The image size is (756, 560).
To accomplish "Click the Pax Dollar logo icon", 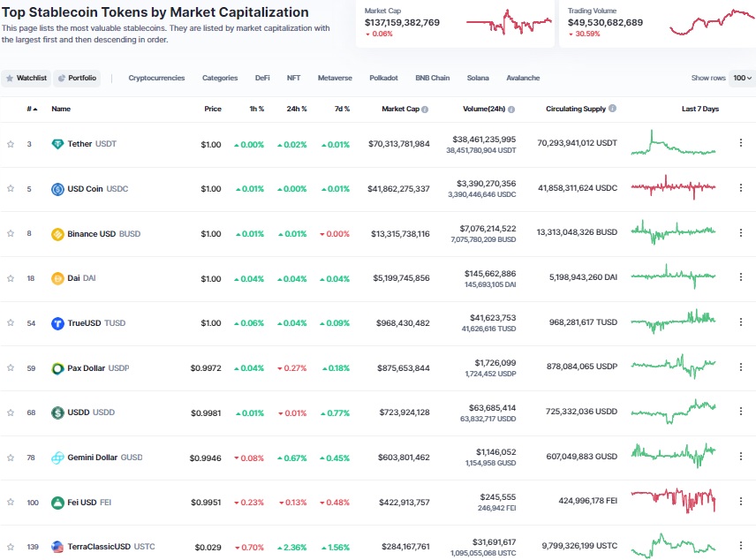I will (57, 368).
